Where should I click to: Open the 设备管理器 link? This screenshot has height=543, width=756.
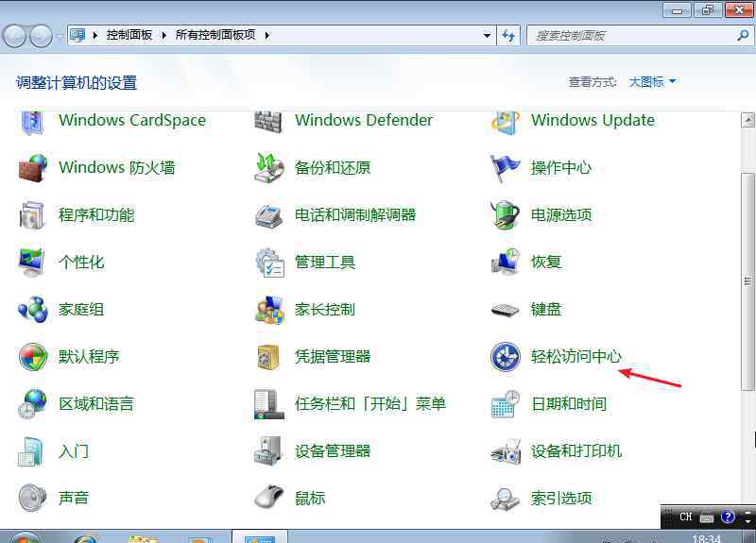333,451
